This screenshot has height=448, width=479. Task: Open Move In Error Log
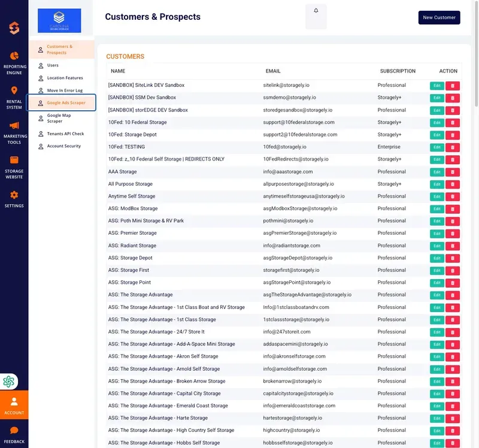click(x=65, y=90)
